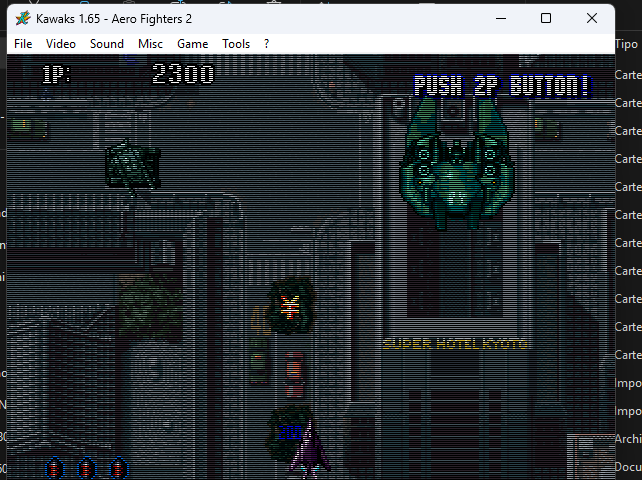Click the yen bonus symbol

pyautogui.click(x=289, y=306)
